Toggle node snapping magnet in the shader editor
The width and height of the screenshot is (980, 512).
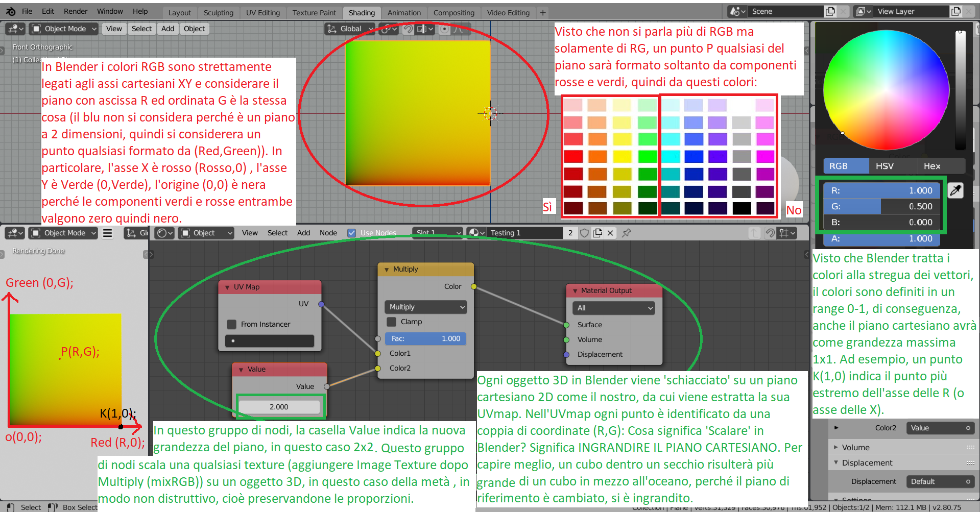point(770,233)
